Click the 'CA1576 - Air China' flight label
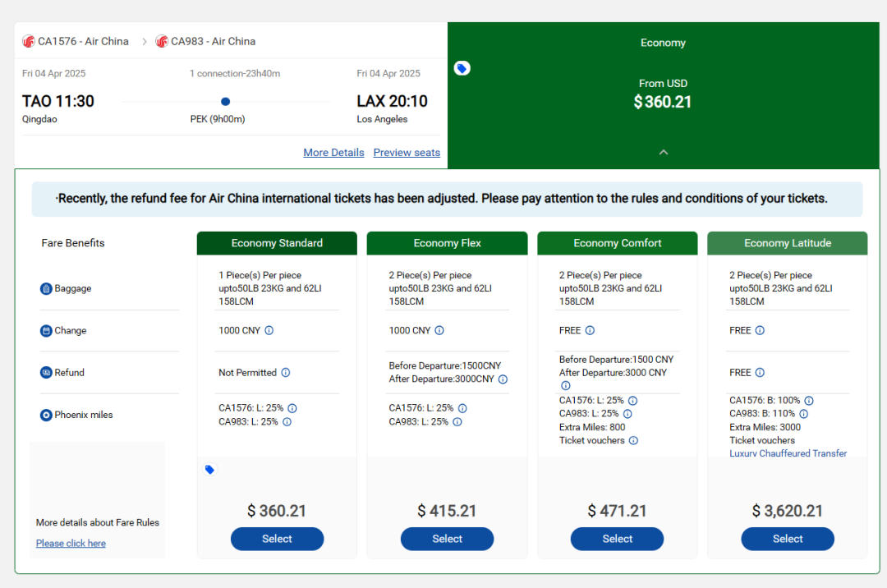This screenshot has width=887, height=588. point(83,41)
